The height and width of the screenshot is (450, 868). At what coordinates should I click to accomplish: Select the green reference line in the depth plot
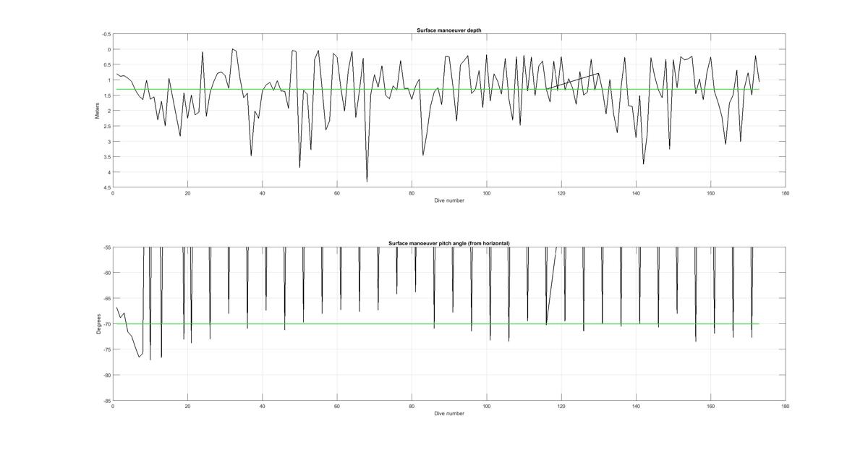pyautogui.click(x=438, y=90)
